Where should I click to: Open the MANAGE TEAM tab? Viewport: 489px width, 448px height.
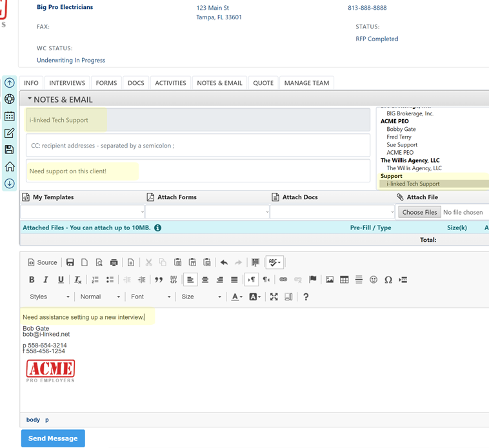pos(306,83)
